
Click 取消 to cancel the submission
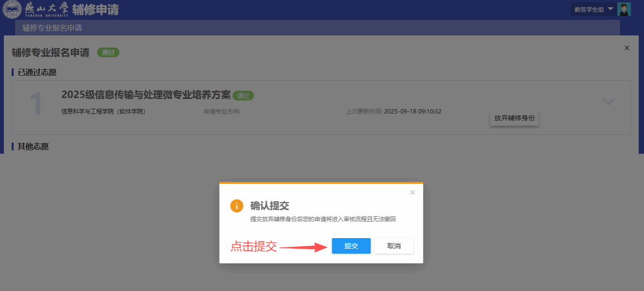pyautogui.click(x=394, y=246)
